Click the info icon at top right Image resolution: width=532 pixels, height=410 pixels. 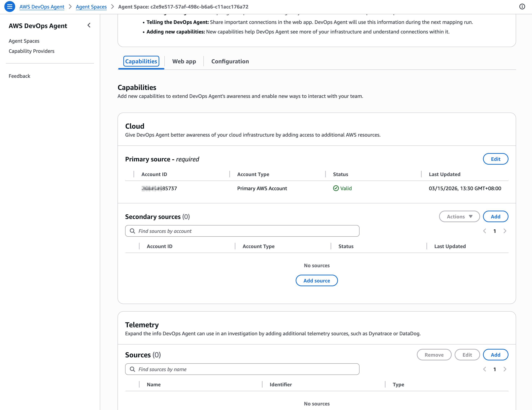point(522,7)
